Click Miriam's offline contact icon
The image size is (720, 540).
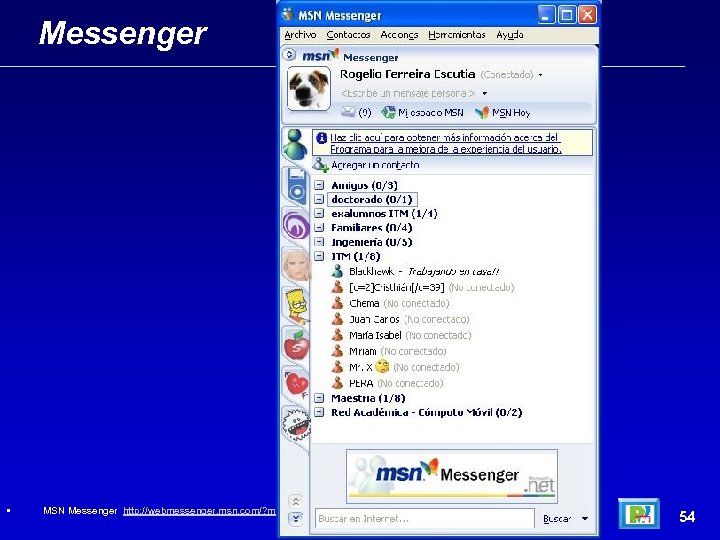tap(338, 351)
